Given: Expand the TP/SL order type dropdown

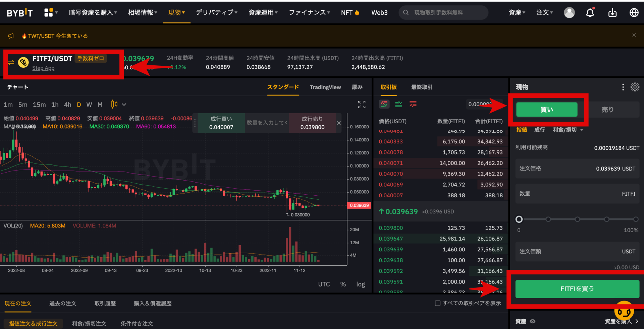Looking at the screenshot, I should 568,130.
